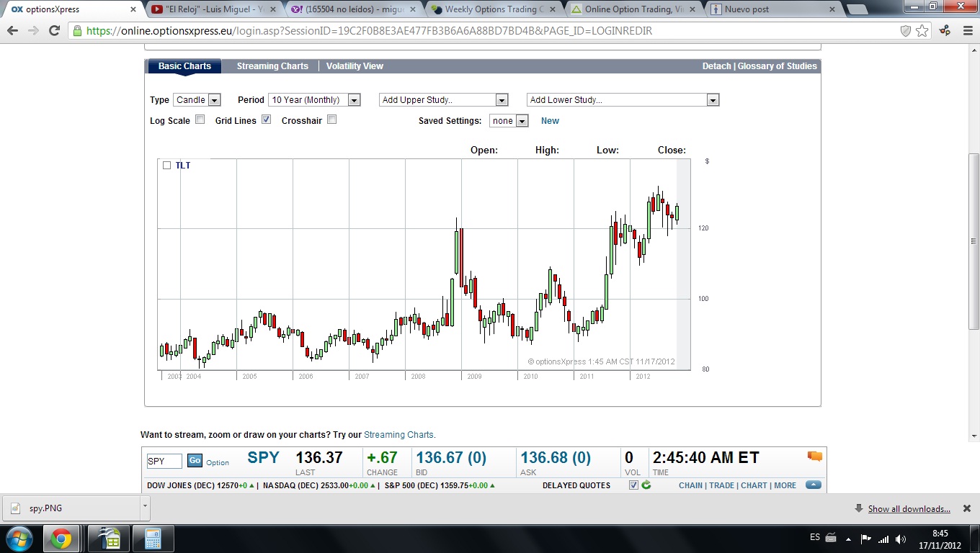Open the Add Upper Study dropdown
The height and width of the screenshot is (553, 980).
[444, 100]
